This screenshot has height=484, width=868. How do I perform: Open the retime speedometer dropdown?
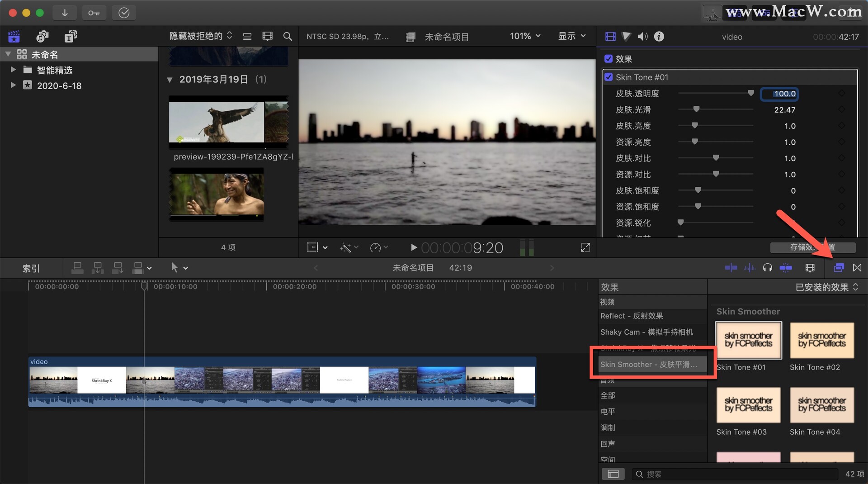tap(379, 247)
